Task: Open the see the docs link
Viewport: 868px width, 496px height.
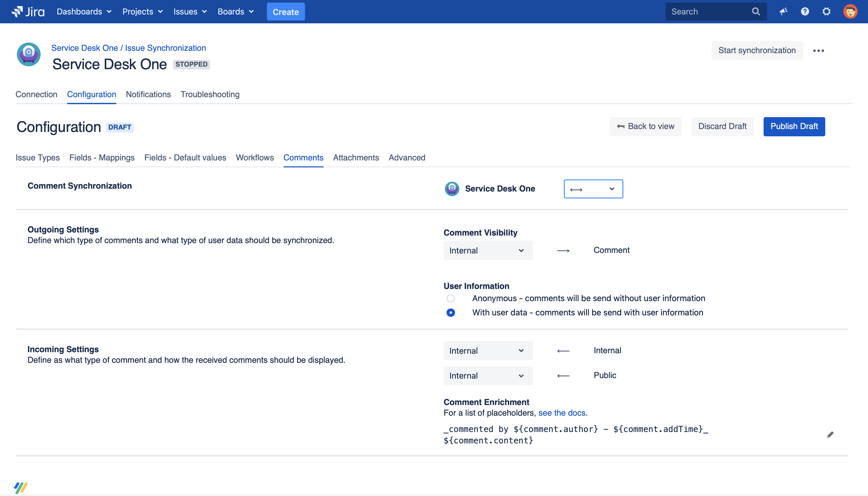Action: pyautogui.click(x=561, y=413)
